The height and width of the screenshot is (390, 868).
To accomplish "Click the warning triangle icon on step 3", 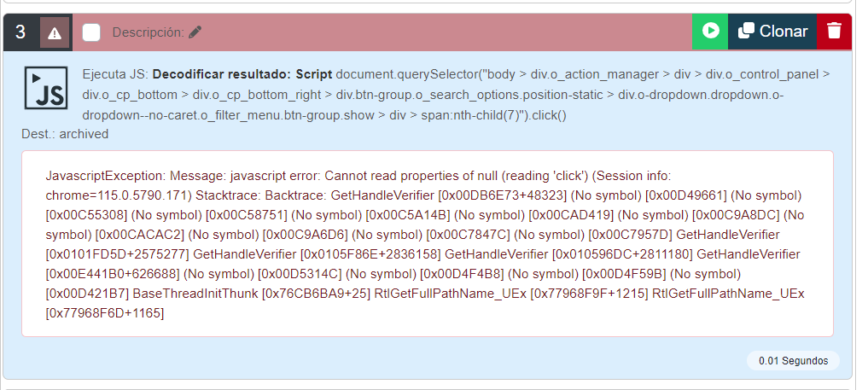I will (x=55, y=32).
